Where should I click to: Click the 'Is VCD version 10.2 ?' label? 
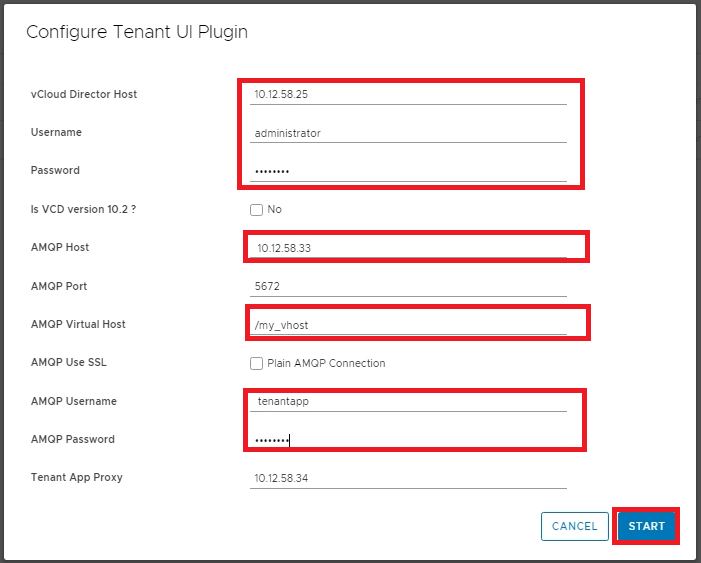[83, 209]
